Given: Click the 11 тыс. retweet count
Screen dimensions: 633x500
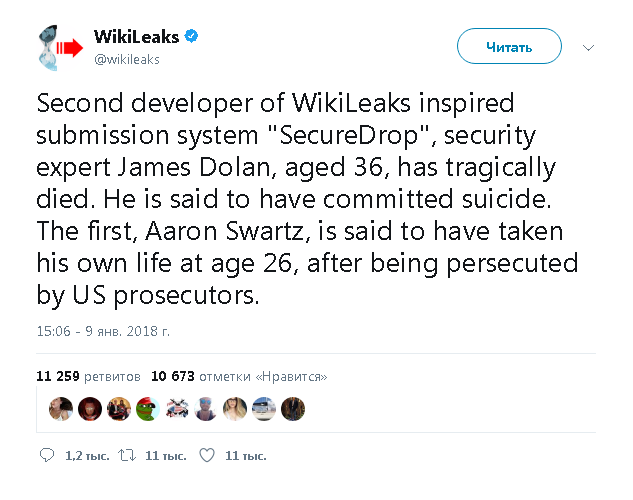Looking at the screenshot, I should 166,456.
